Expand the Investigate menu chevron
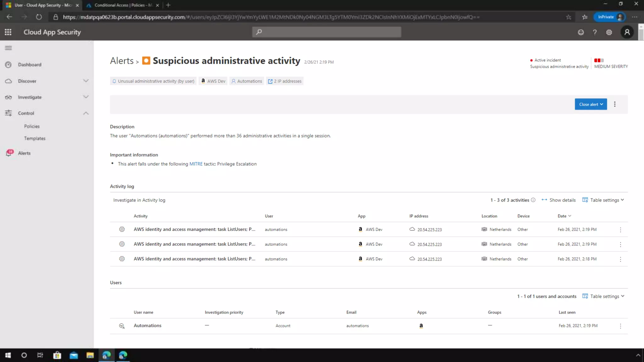This screenshot has height=362, width=644. click(x=86, y=97)
